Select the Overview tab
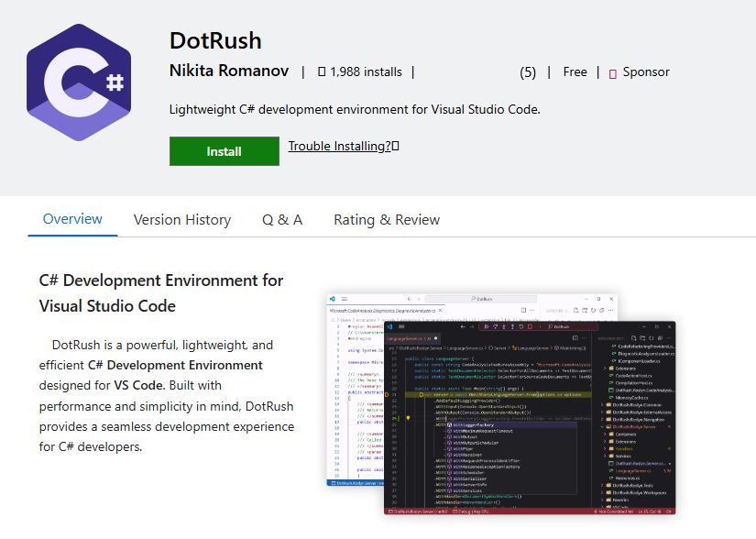 coord(72,219)
